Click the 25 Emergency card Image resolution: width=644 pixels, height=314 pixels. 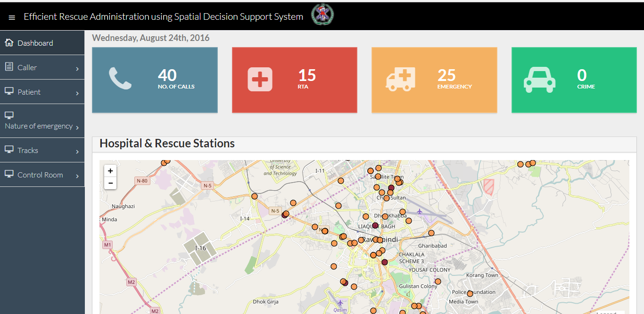434,80
